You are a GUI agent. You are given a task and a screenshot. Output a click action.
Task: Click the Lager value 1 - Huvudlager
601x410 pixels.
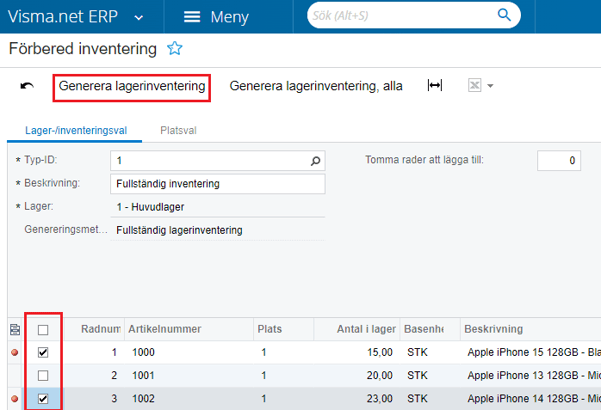(150, 207)
